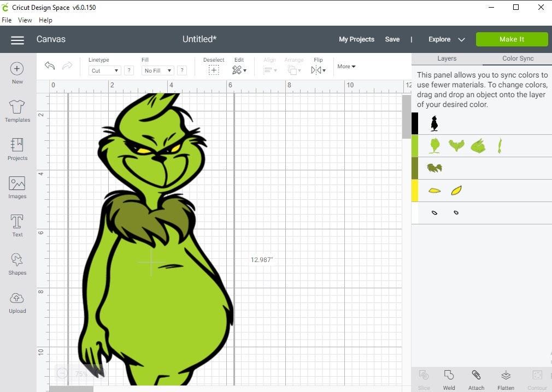Click the Upload cloud icon
The width and height of the screenshot is (552, 392).
click(17, 298)
